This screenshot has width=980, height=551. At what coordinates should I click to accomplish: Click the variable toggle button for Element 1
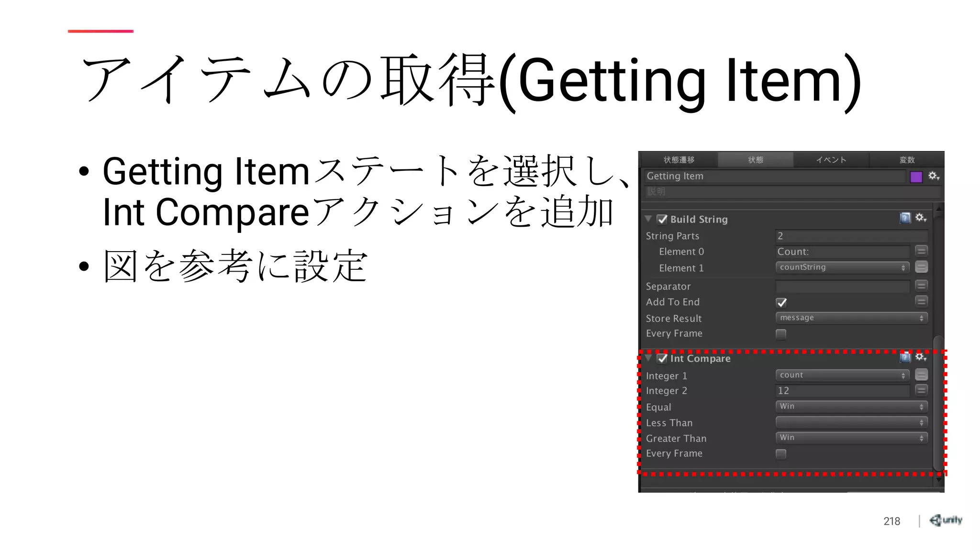tap(921, 267)
